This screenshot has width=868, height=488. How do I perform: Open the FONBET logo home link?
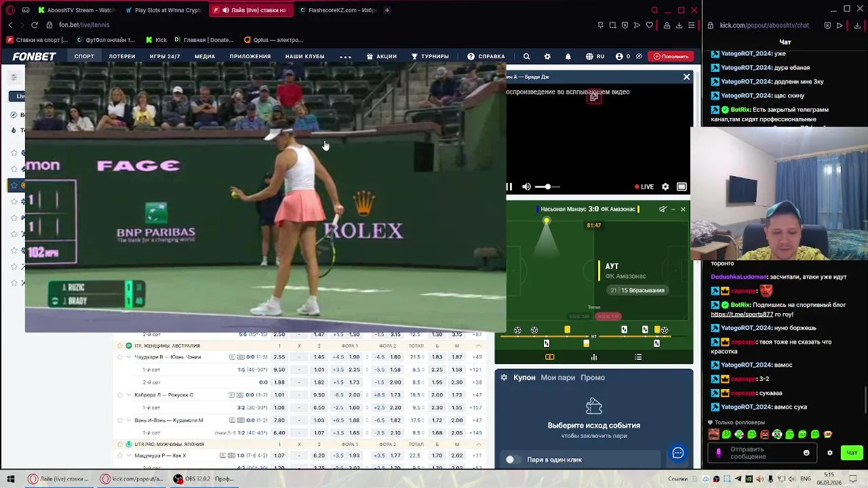[34, 56]
